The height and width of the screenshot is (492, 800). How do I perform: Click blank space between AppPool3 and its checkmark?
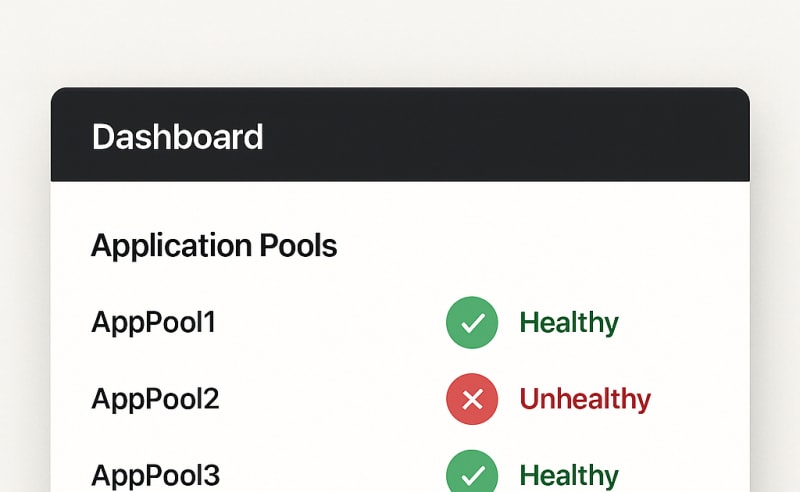coord(330,475)
